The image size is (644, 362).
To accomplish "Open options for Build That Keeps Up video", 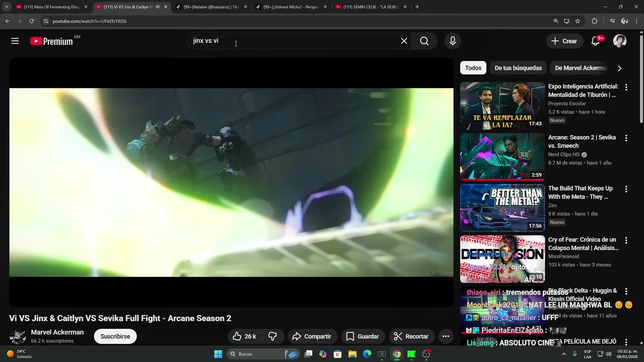I will coord(626,189).
